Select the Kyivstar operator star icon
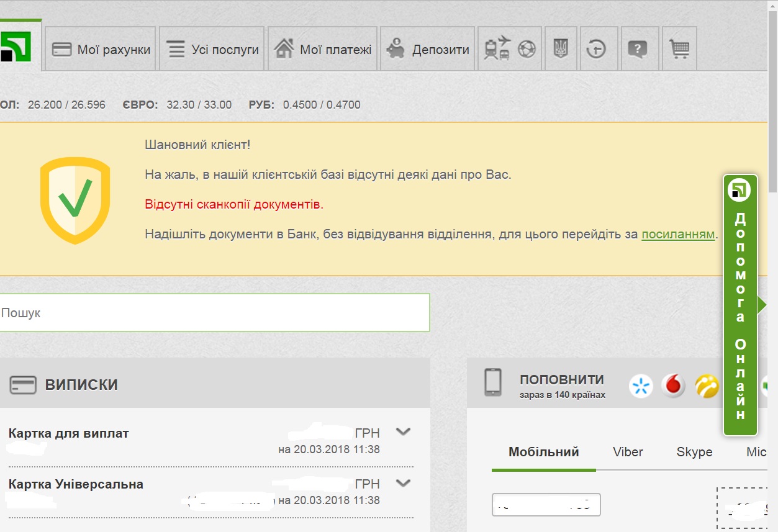Screen dimensions: 778x532 point(641,386)
